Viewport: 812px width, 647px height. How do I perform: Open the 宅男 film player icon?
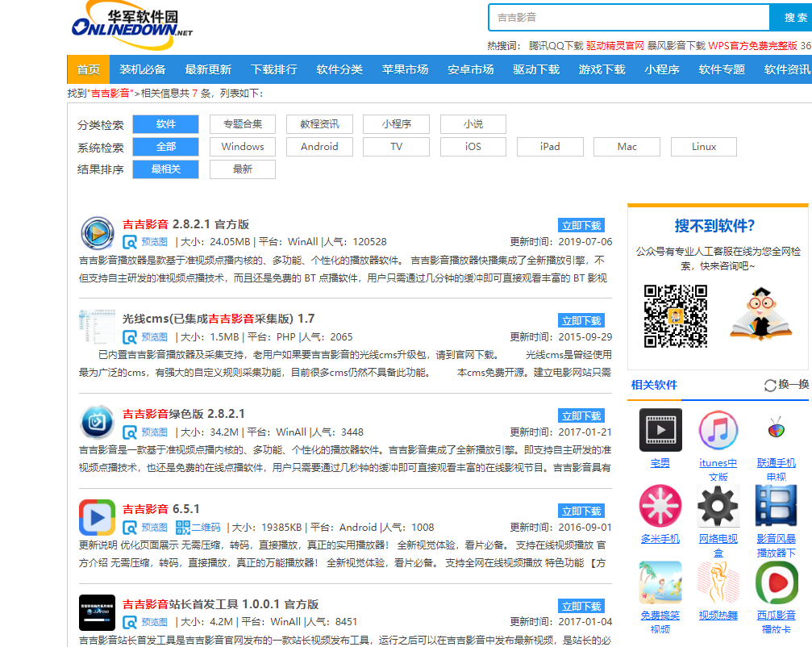(x=660, y=430)
